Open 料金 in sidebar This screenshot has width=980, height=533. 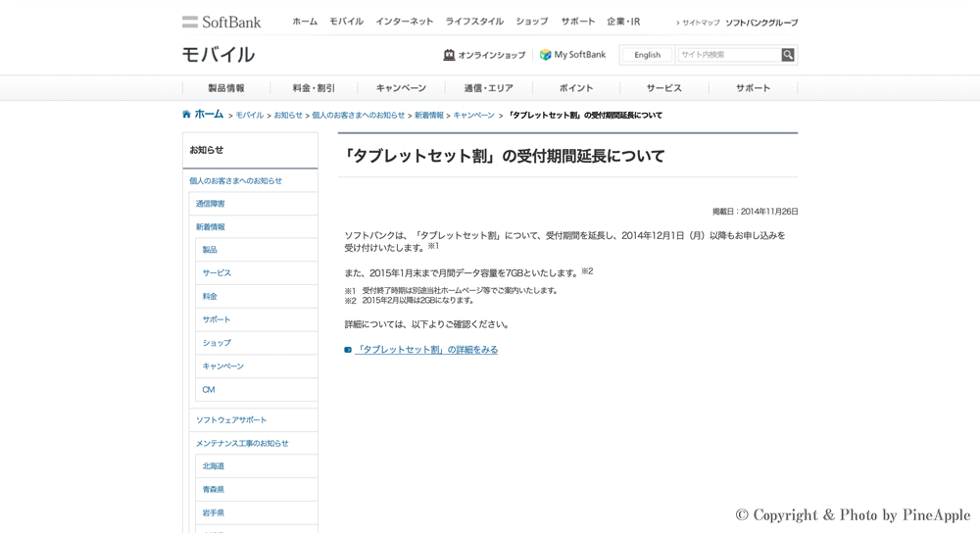tap(210, 296)
